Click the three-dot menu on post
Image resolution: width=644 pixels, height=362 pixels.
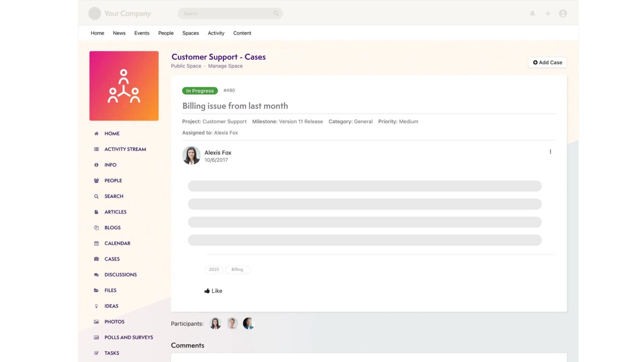550,152
